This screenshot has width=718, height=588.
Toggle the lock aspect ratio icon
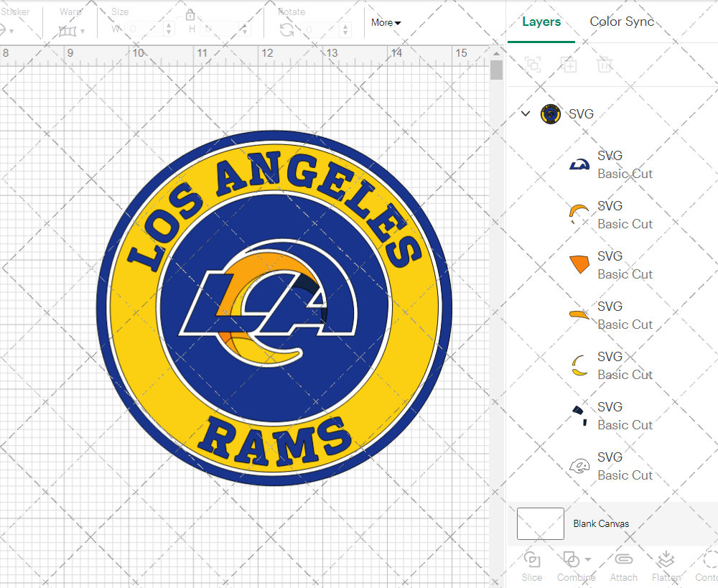point(190,16)
